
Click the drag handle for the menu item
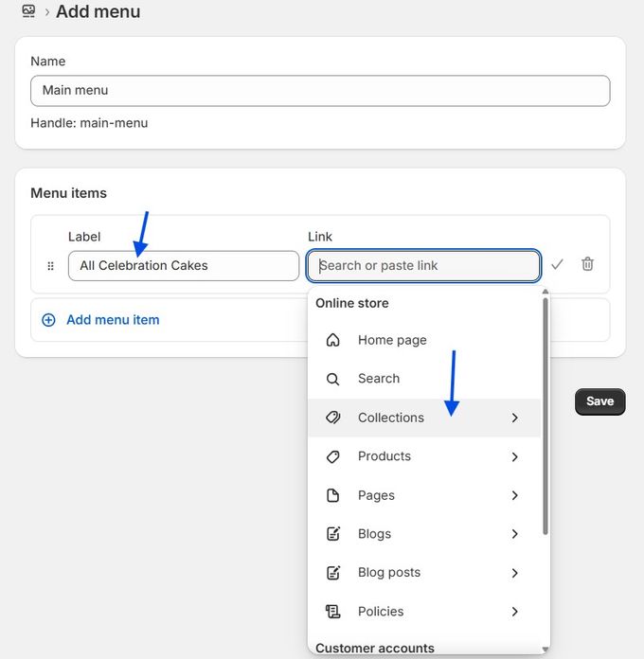pyautogui.click(x=50, y=266)
